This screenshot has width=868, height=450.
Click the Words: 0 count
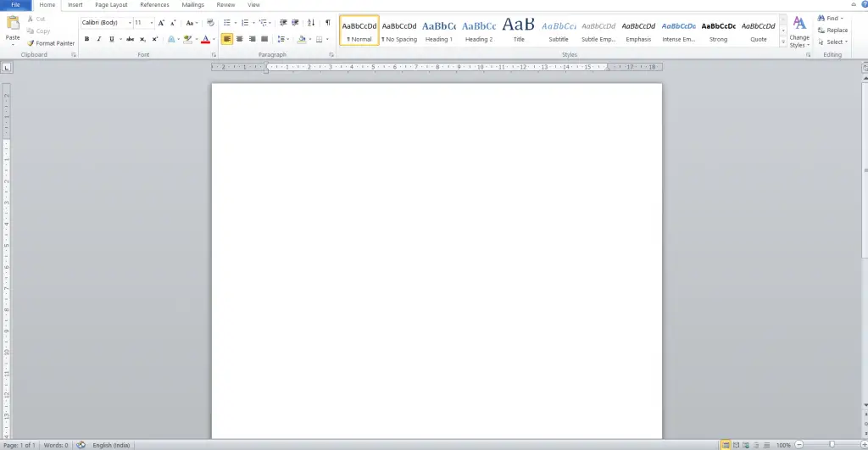tap(56, 445)
